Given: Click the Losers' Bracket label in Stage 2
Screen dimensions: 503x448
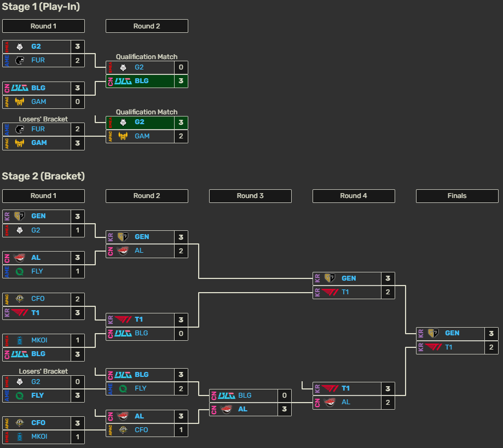Looking at the screenshot, I should click(43, 371).
